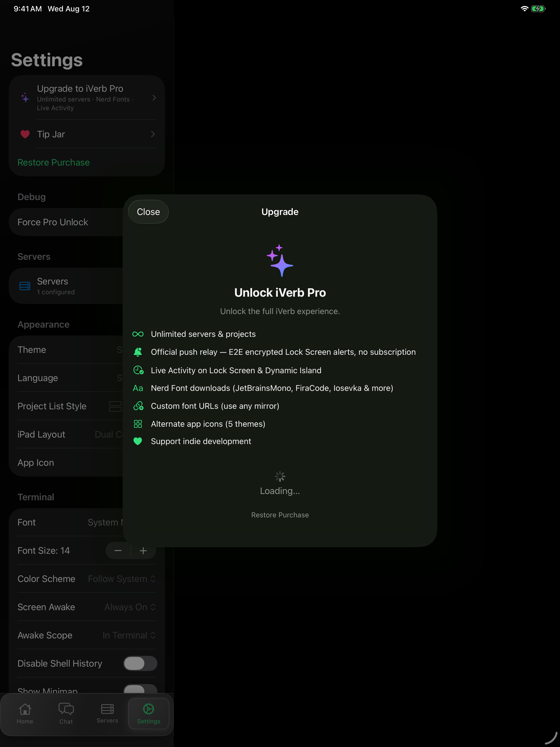
Task: Click the Live Activity clock icon
Action: pyautogui.click(x=138, y=370)
